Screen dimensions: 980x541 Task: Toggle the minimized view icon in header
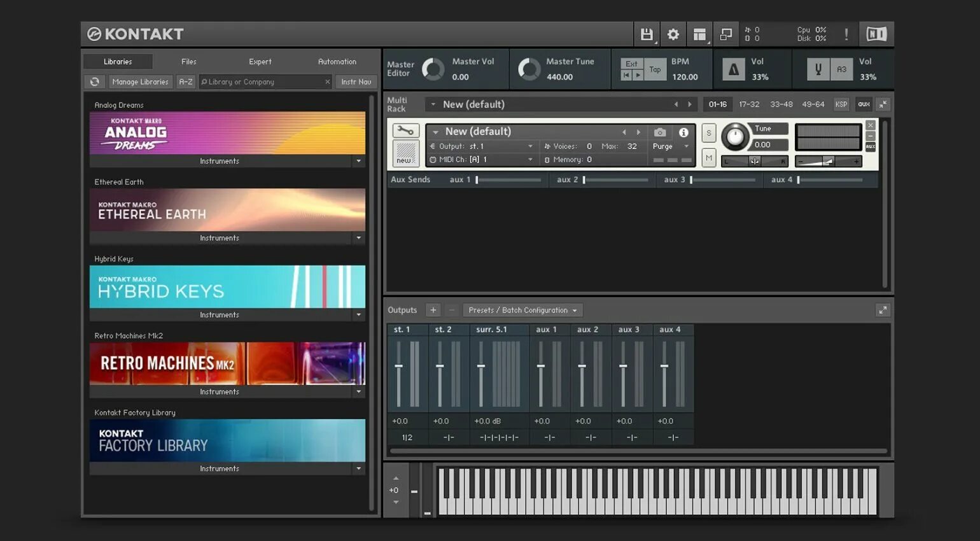coord(725,34)
